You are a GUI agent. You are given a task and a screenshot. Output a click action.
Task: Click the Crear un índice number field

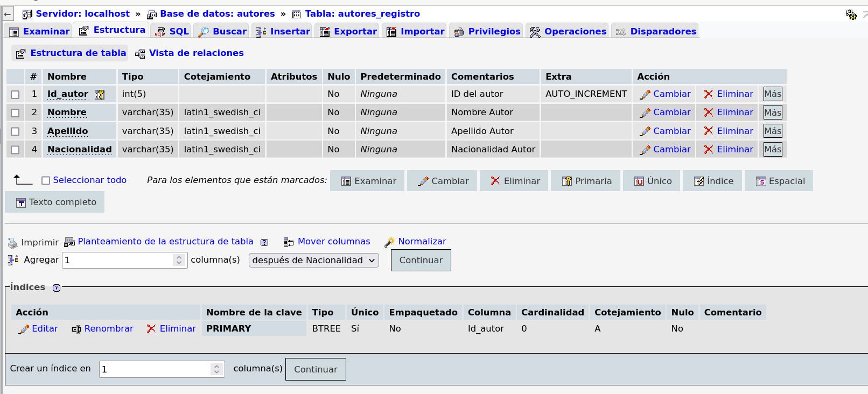coord(155,369)
